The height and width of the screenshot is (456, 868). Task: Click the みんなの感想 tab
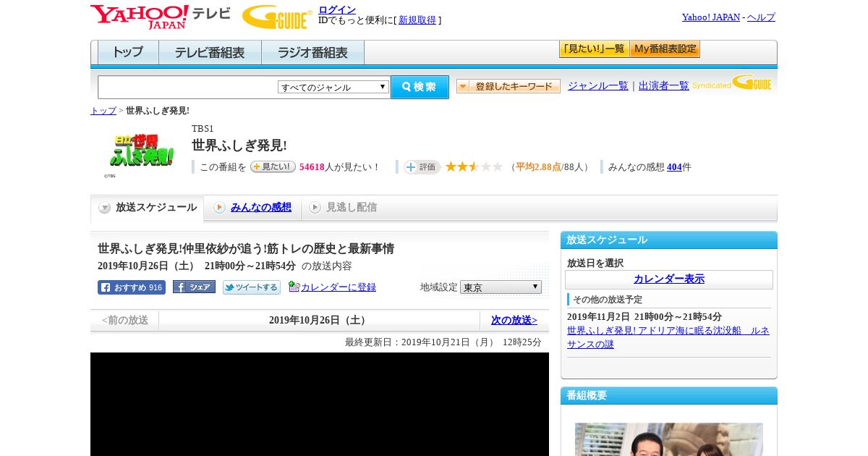tap(260, 207)
